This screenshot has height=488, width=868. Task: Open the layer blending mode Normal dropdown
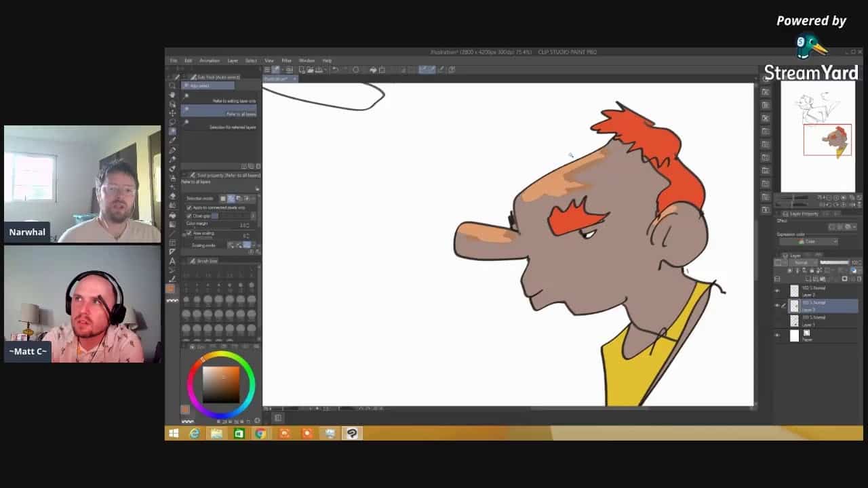pos(802,262)
